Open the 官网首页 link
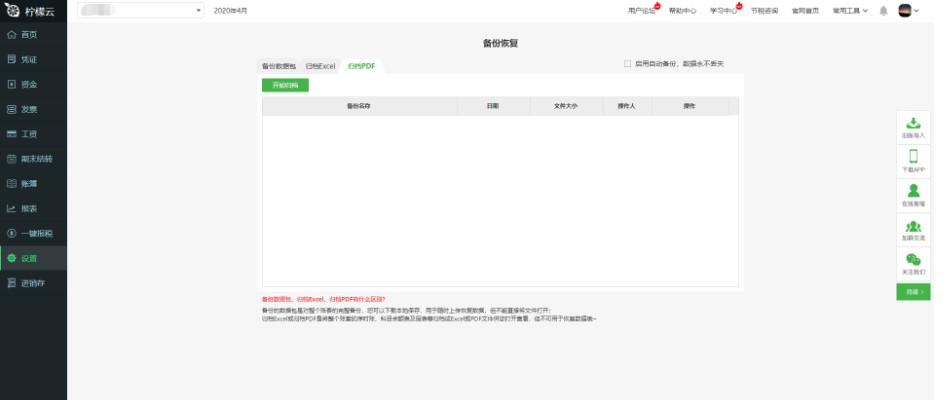Screen dimensions: 951x400 click(805, 11)
